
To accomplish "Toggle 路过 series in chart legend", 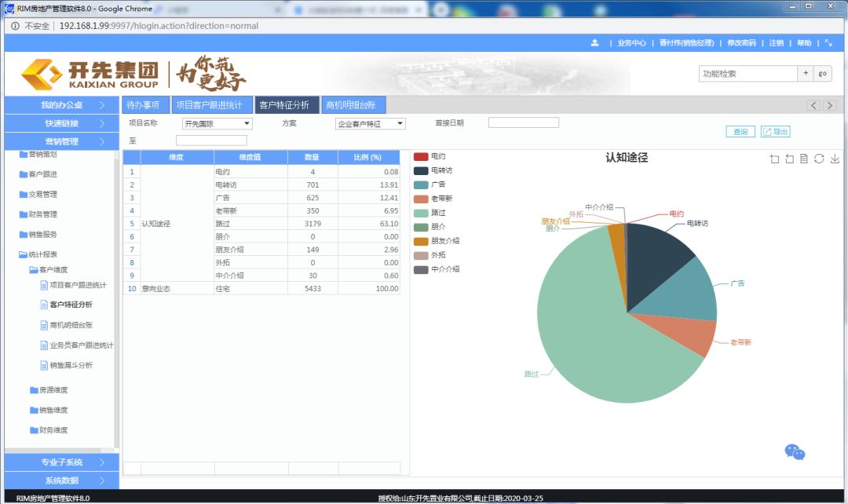I will point(437,213).
